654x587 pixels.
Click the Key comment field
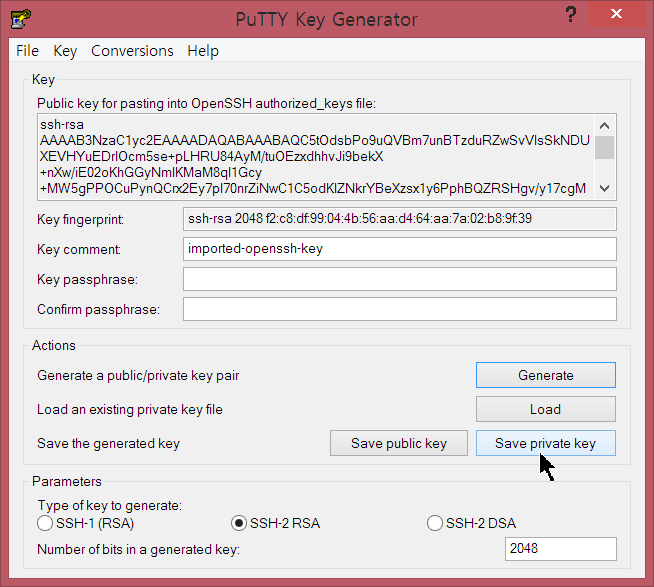[400, 249]
